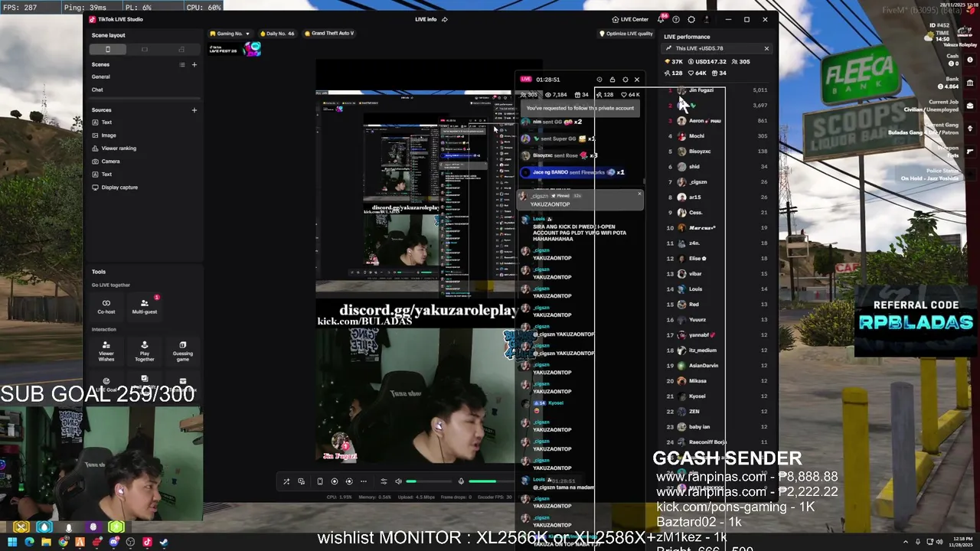Open the audio mixer settings icon
Viewport: 980px width, 551px height.
point(384,481)
